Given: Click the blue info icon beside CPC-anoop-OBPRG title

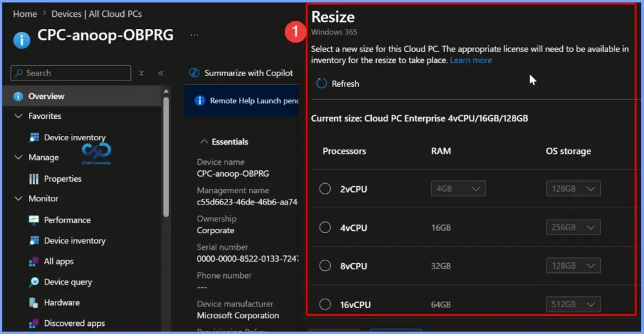Looking at the screenshot, I should [x=22, y=40].
